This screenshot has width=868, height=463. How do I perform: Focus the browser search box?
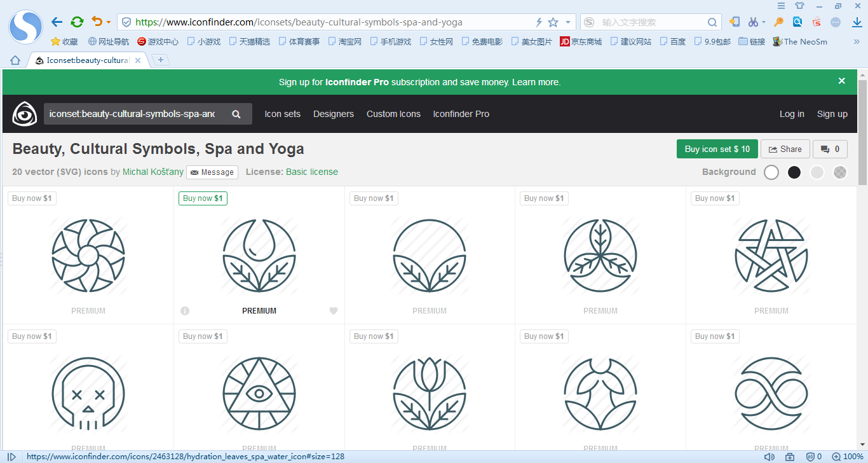coord(652,22)
